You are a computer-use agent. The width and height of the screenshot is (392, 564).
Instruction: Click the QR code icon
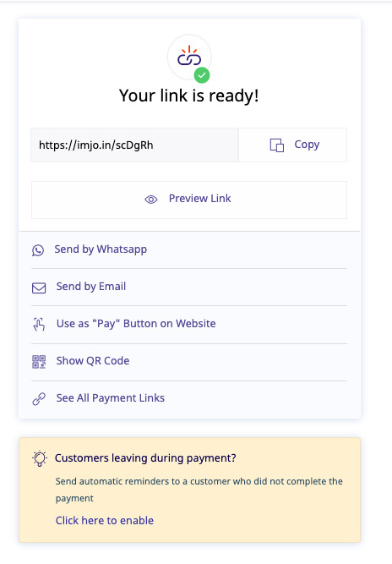[39, 362]
